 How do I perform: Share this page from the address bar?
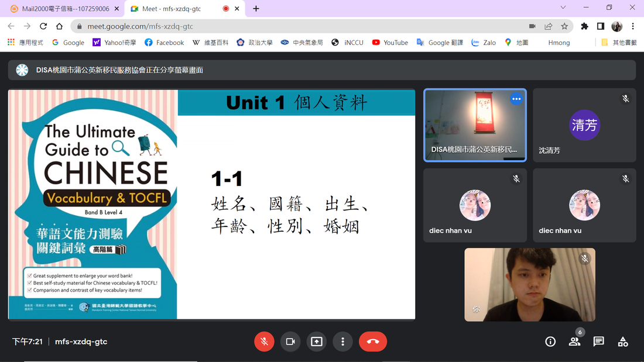(x=549, y=26)
